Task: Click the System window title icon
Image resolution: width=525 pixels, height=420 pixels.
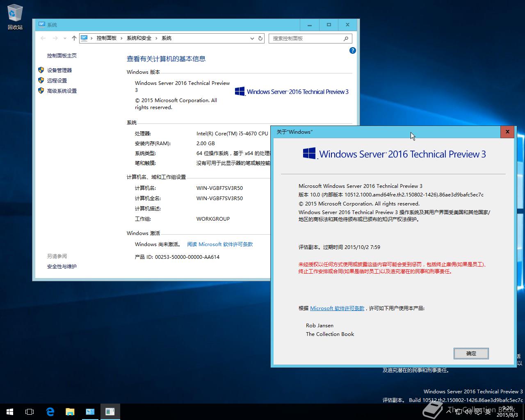Action: point(41,25)
